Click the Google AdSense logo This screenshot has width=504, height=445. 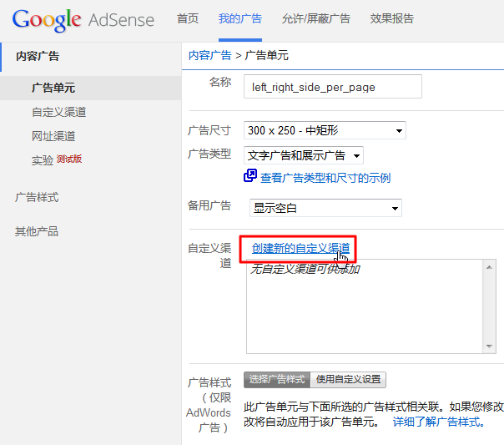click(x=83, y=20)
